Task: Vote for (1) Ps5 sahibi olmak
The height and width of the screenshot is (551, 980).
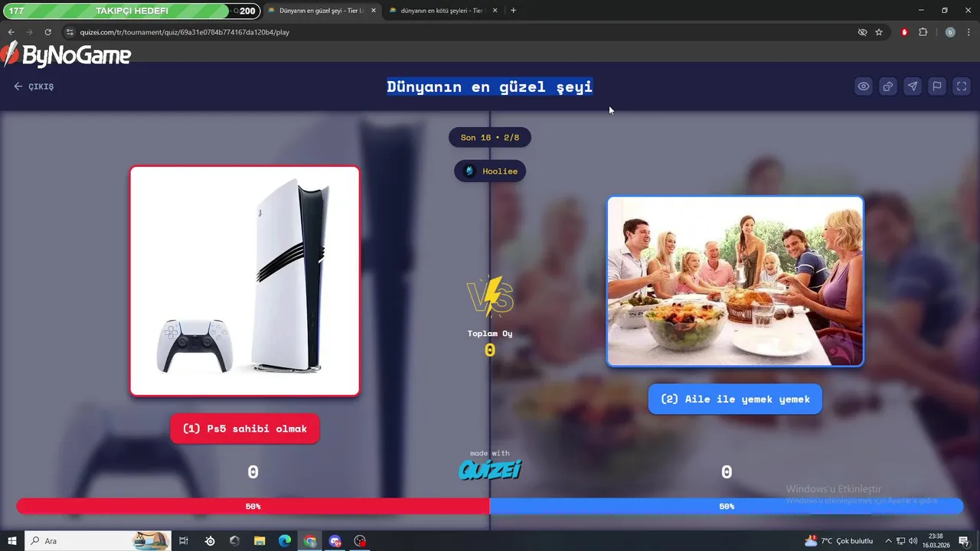Action: 245,429
